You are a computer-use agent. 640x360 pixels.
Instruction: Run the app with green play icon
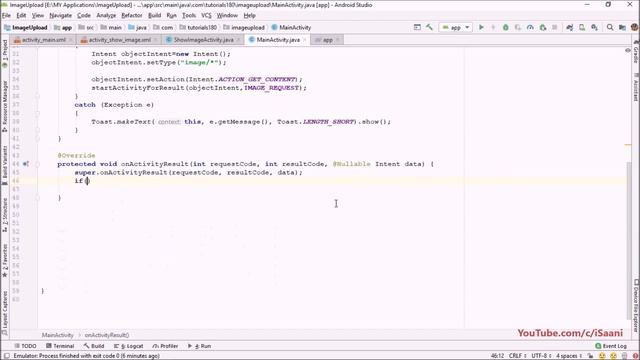click(481, 27)
